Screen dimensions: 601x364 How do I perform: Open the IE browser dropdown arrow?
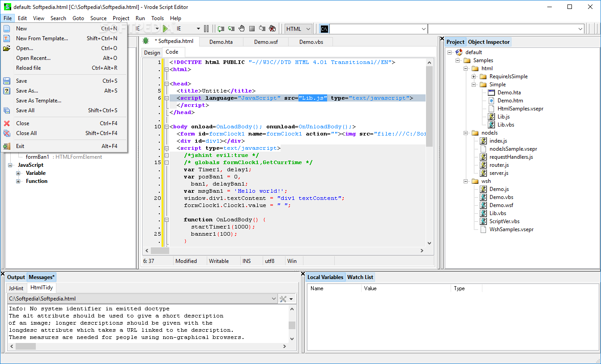tap(198, 29)
